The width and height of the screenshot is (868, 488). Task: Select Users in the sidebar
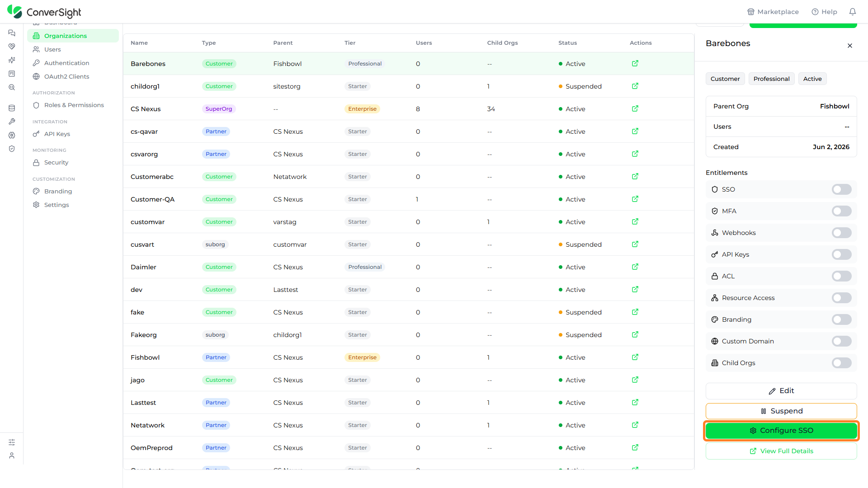73,49
